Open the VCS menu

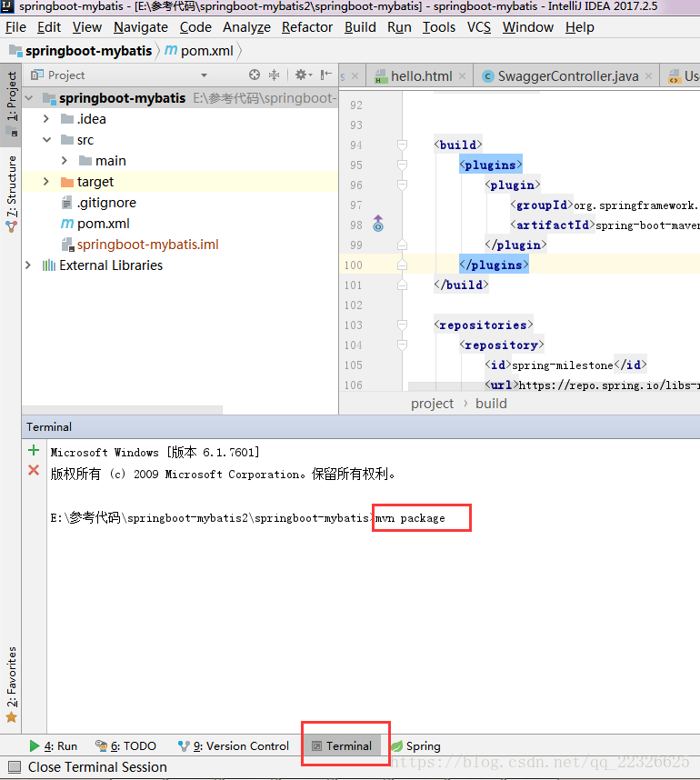click(478, 27)
